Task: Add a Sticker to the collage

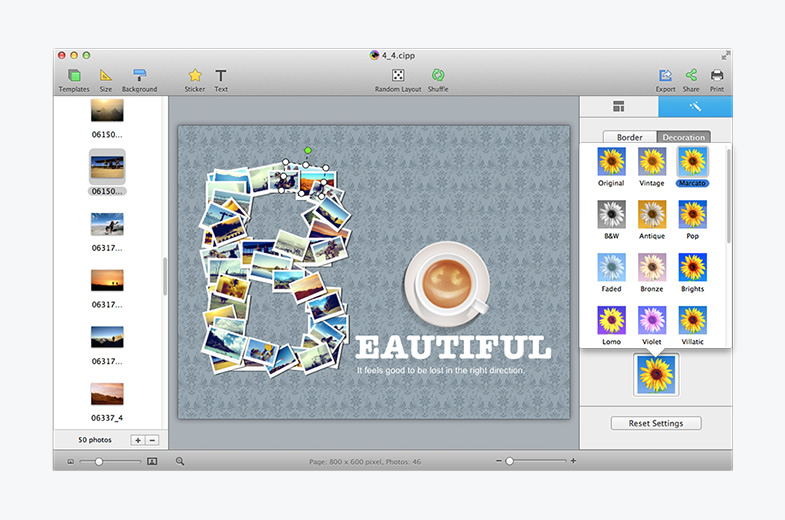Action: pos(194,76)
